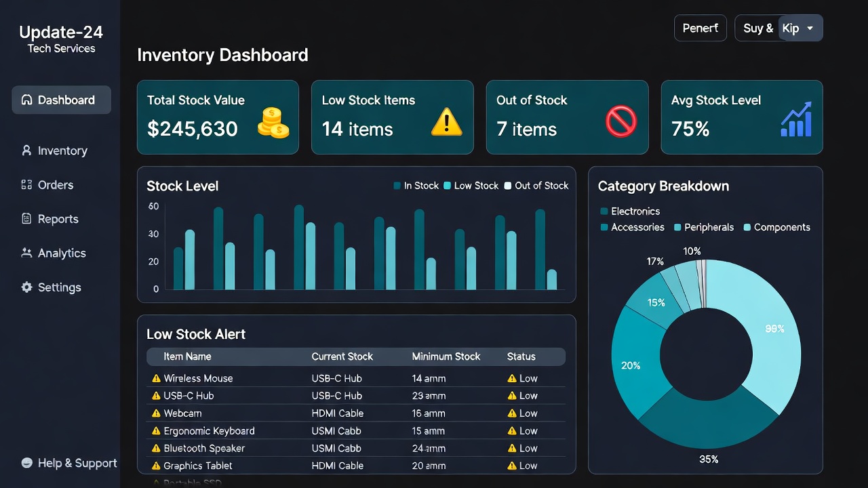The height and width of the screenshot is (488, 868).
Task: Click the no-entry icon on Out of Stock card
Action: click(x=622, y=123)
